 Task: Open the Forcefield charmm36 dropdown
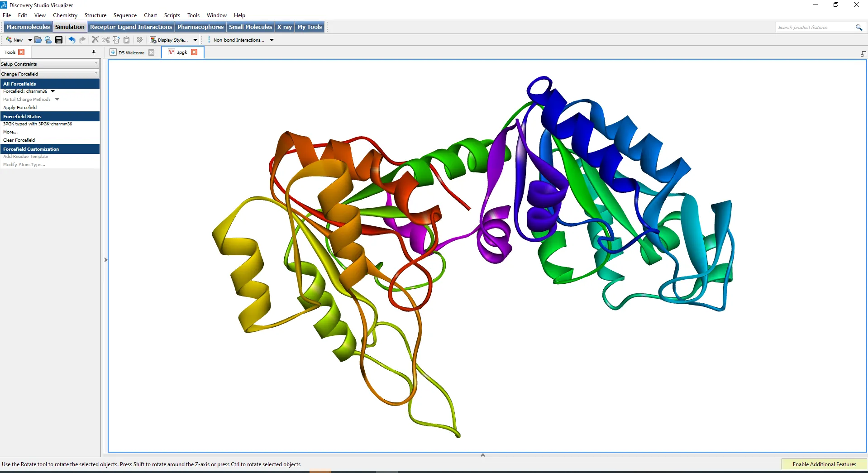52,91
